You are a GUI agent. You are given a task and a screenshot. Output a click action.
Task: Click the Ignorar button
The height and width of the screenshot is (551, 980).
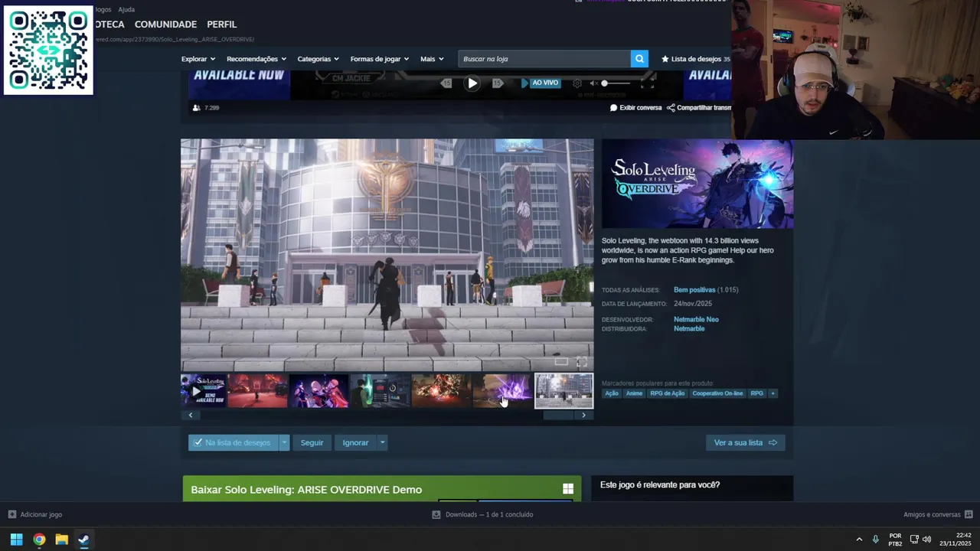point(355,442)
